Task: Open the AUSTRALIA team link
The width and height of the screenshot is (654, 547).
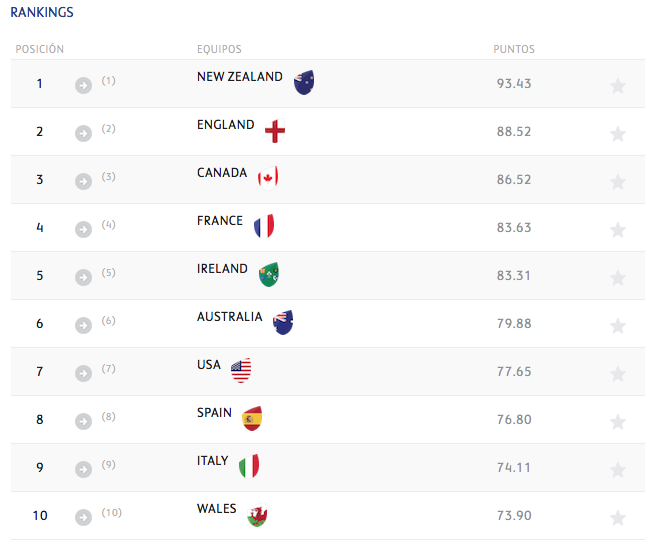Action: click(229, 317)
